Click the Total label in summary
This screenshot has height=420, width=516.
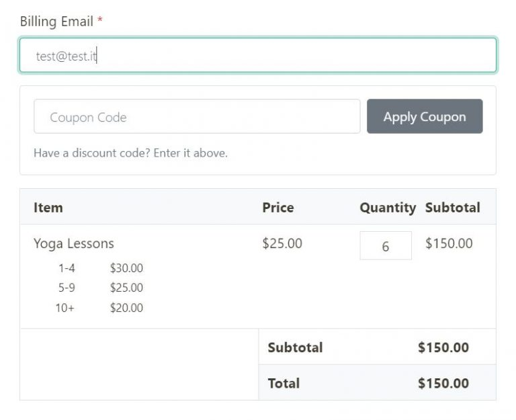[x=284, y=383]
